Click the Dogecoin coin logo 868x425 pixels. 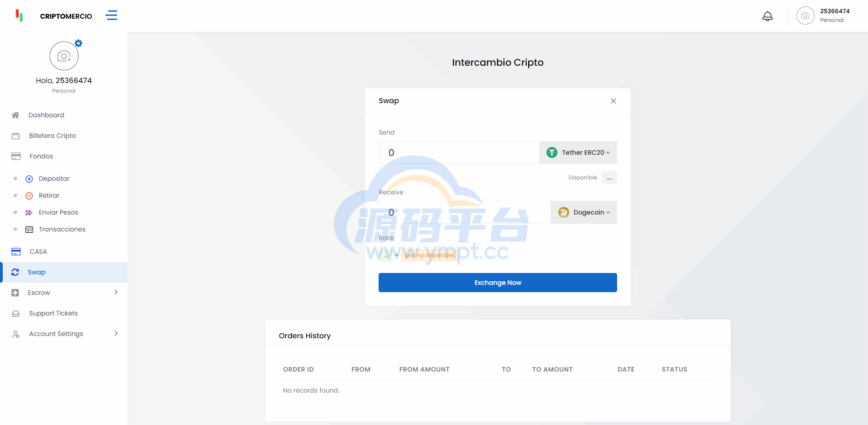point(564,212)
